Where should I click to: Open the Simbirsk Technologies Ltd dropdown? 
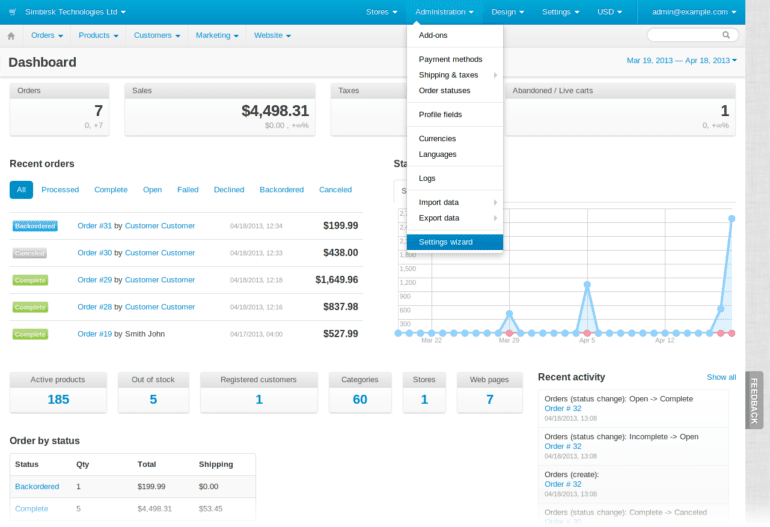pyautogui.click(x=75, y=12)
